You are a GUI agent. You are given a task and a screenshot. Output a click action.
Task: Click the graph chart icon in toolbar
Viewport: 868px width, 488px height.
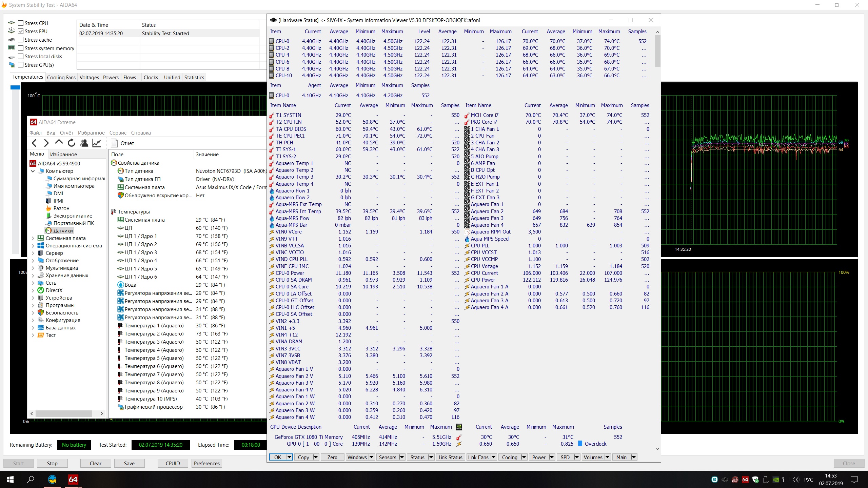(97, 143)
